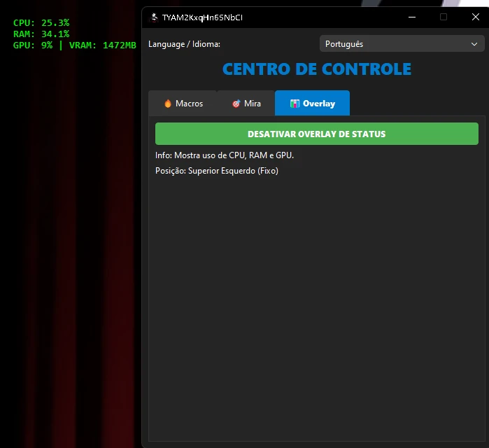Screen dimensions: 489x448
Task: Click the app icon in the title bar
Action: 154,17
